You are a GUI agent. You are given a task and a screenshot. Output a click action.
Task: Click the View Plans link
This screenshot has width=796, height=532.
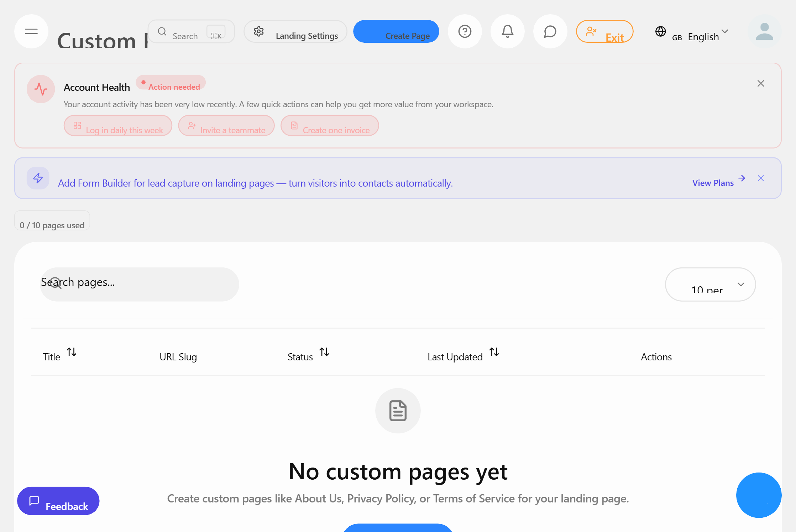pos(712,182)
